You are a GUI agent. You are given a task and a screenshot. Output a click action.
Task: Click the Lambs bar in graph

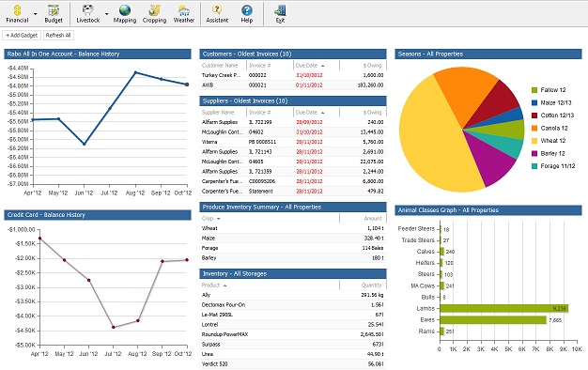coord(504,309)
